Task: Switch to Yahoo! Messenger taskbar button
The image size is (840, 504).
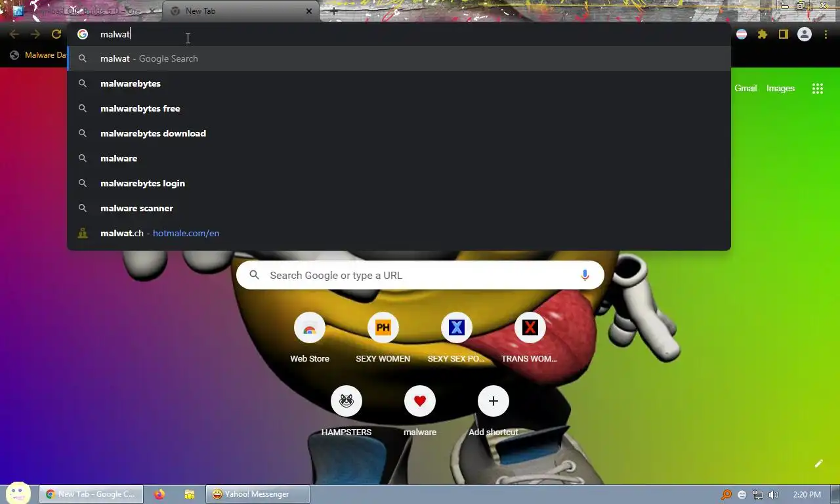Action: coord(257,494)
